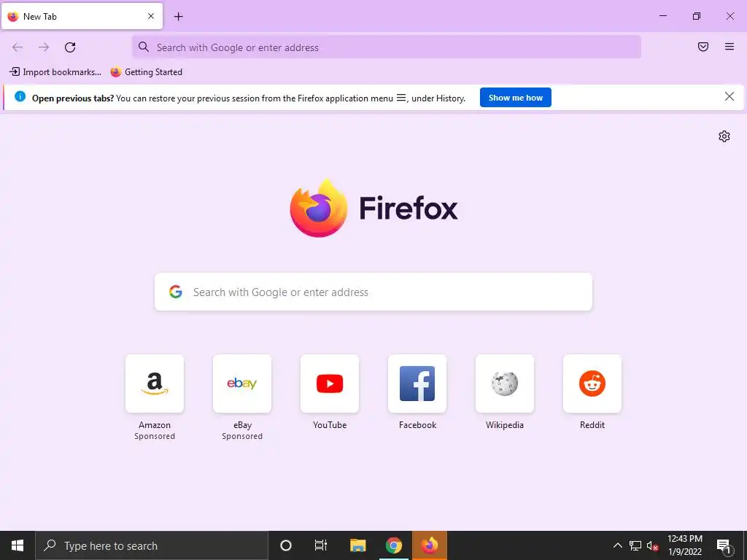Screen dimensions: 747x560
Task: Go forward to next page
Action: tap(44, 47)
